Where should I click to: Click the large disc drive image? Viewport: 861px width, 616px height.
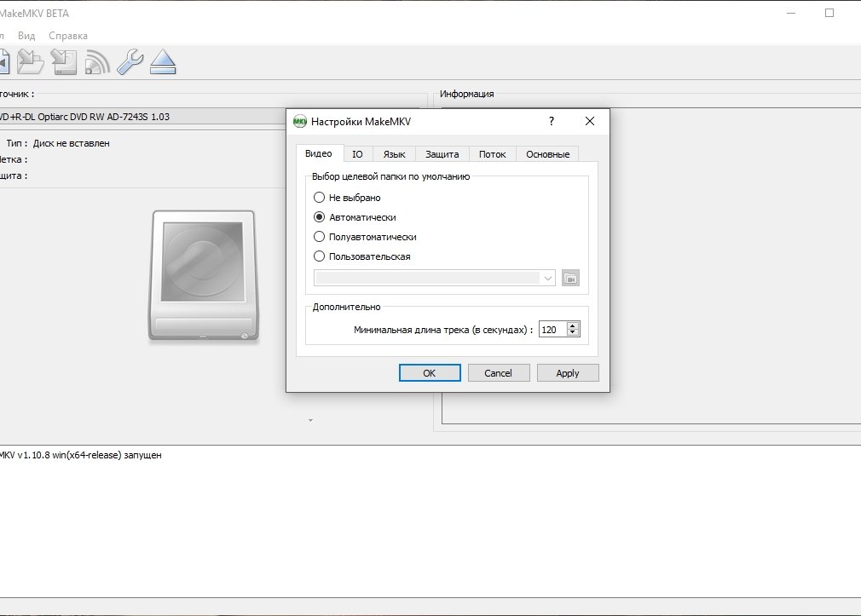204,275
